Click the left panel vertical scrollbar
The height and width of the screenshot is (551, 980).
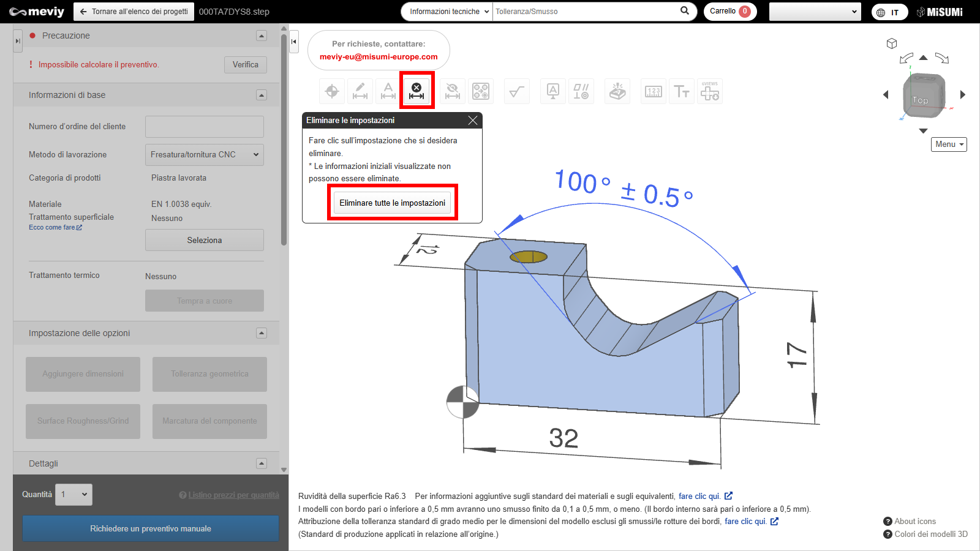pyautogui.click(x=284, y=139)
